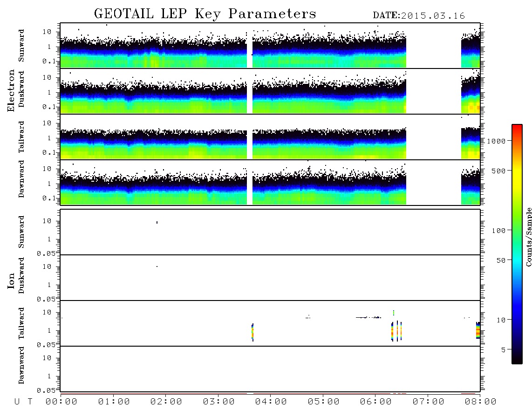Select the "05:00" time tick label
The image size is (532, 410).
tap(324, 402)
